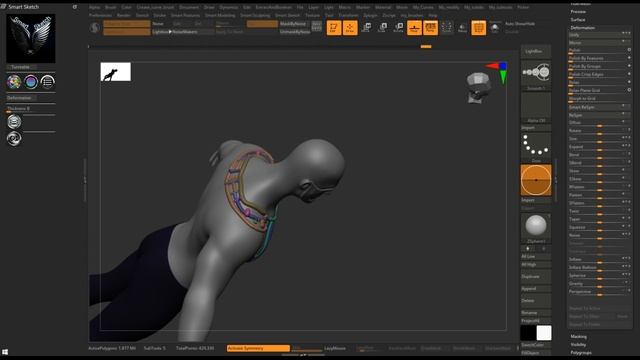Toggle the circle option on Relax Plane Grid
This screenshot has height=360, width=640.
coord(629,90)
